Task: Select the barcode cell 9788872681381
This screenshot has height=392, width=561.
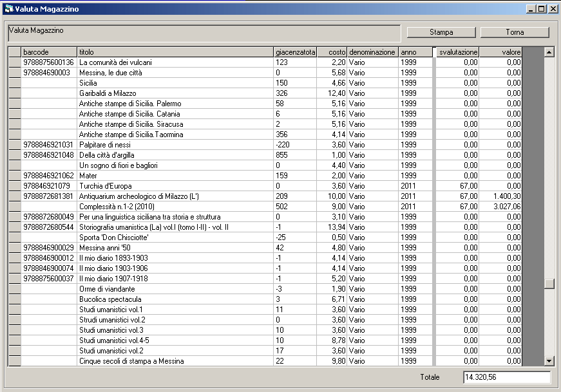Action: click(49, 196)
